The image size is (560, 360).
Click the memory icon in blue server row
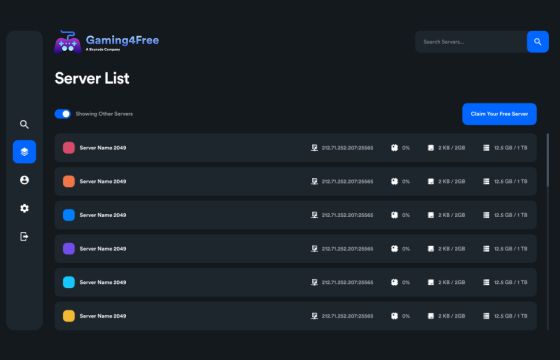pos(431,215)
